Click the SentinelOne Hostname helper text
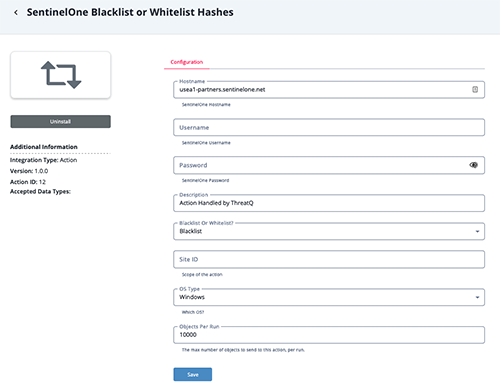 pyautogui.click(x=206, y=105)
